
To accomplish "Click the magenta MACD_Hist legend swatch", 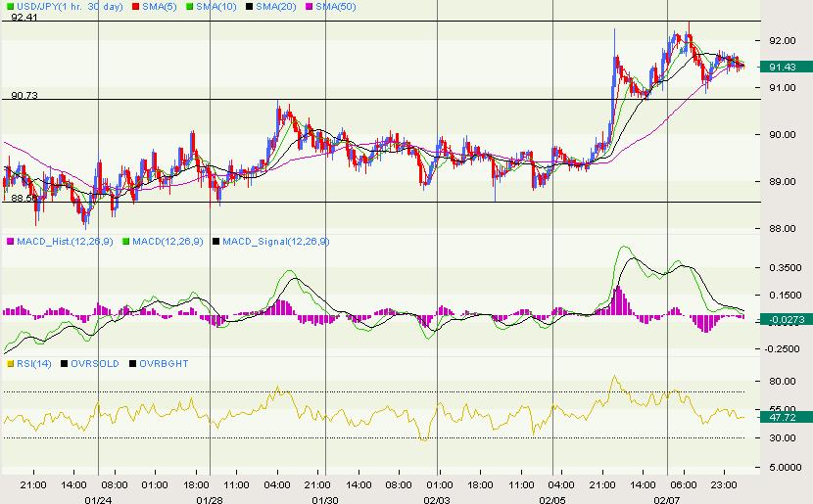I will [10, 242].
